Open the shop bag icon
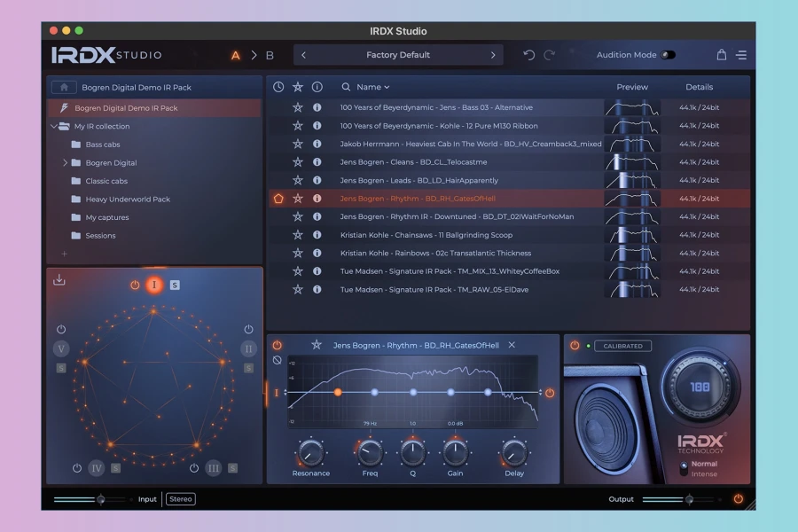 tap(721, 54)
